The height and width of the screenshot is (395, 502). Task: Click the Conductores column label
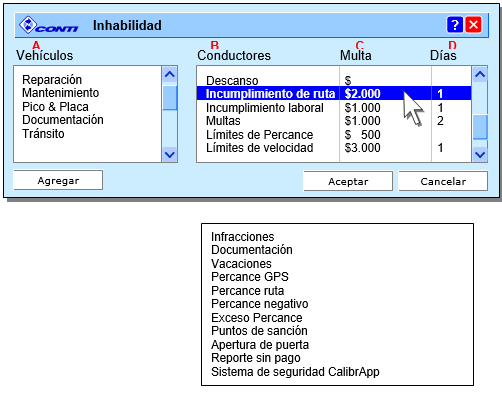[234, 55]
